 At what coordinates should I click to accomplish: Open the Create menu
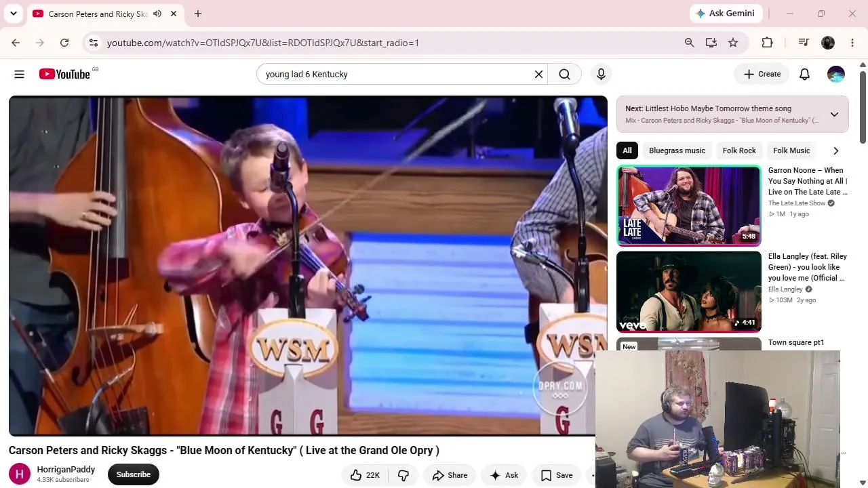click(762, 74)
